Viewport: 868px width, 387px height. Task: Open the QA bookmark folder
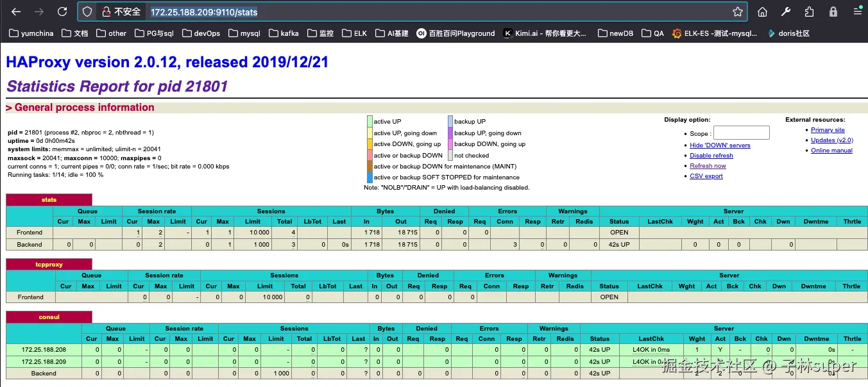click(x=652, y=33)
